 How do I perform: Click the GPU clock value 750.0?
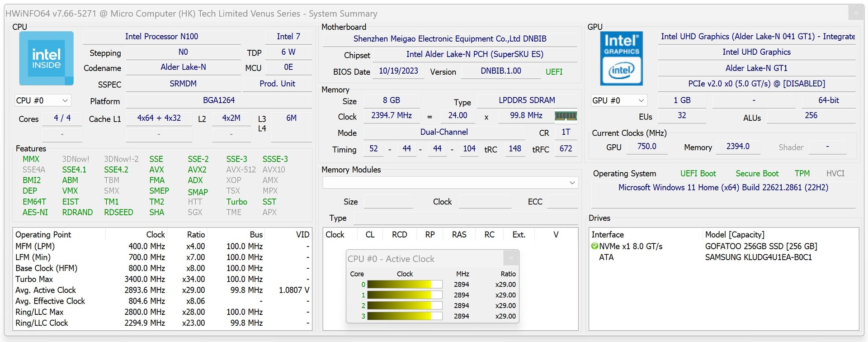tap(647, 147)
